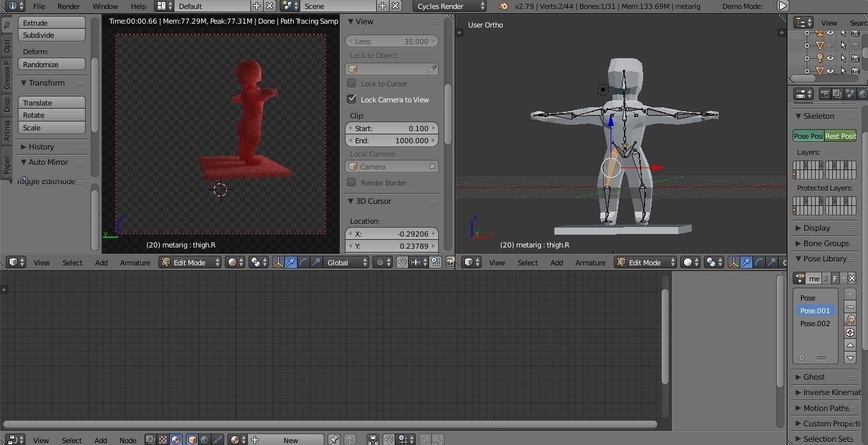This screenshot has height=445, width=868.
Task: Click the Lens value field
Action: pos(392,41)
